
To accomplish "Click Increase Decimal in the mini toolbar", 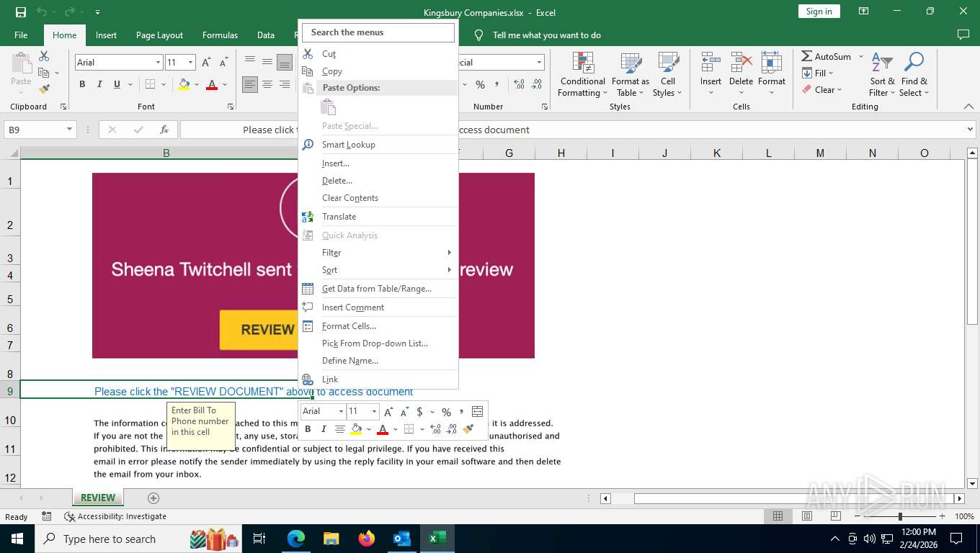I will click(435, 429).
